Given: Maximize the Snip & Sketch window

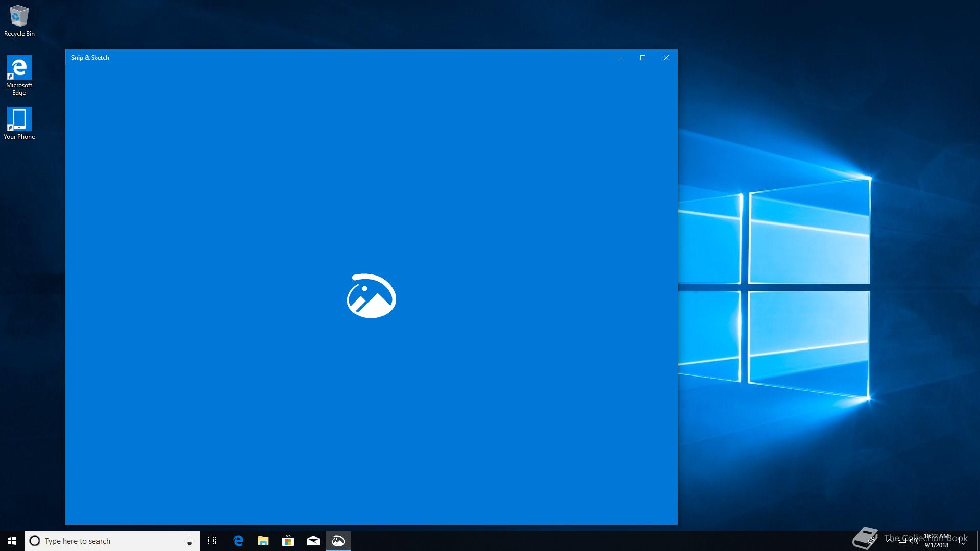Looking at the screenshot, I should [x=643, y=58].
